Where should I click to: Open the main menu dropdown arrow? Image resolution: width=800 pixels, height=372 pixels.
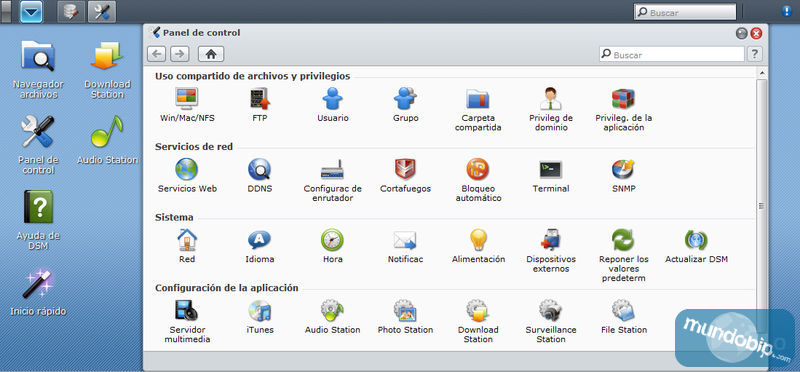click(31, 12)
